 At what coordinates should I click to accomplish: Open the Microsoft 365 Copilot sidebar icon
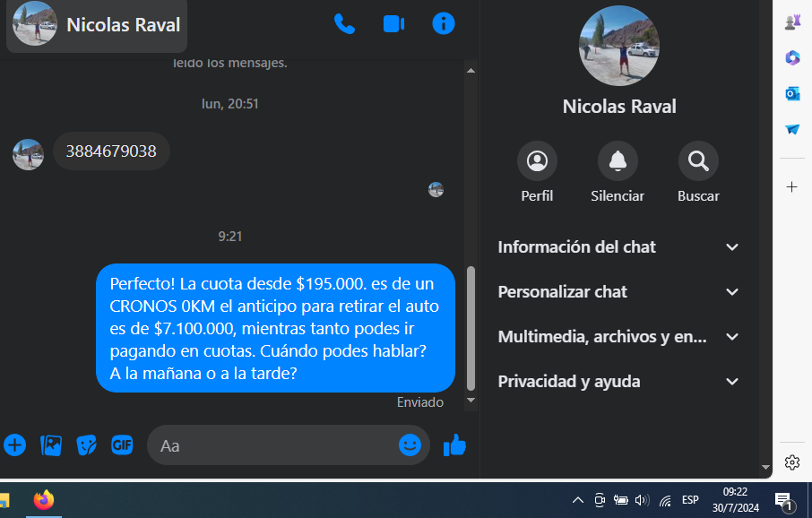point(792,57)
